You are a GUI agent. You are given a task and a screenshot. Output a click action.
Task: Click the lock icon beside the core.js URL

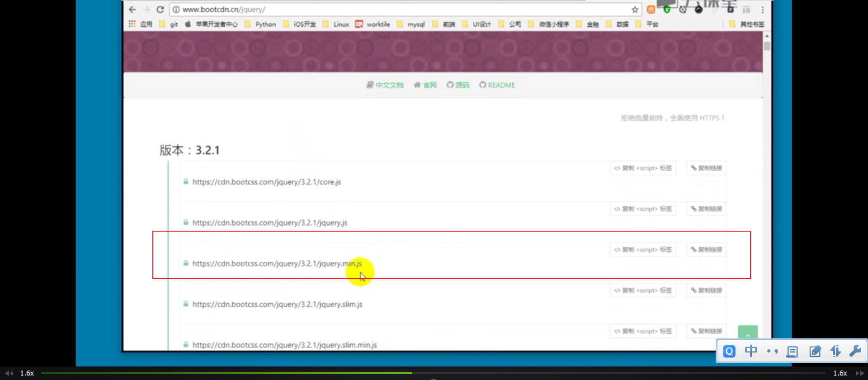click(185, 181)
